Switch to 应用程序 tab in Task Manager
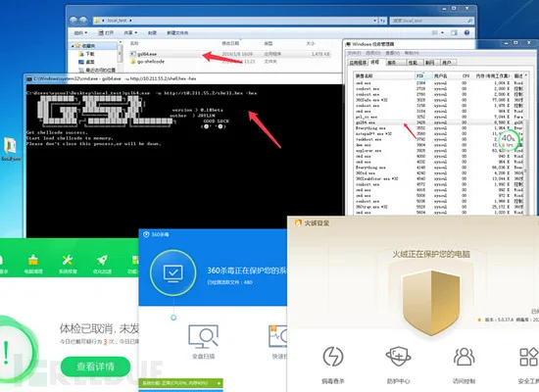This screenshot has width=539, height=392. pyautogui.click(x=358, y=63)
